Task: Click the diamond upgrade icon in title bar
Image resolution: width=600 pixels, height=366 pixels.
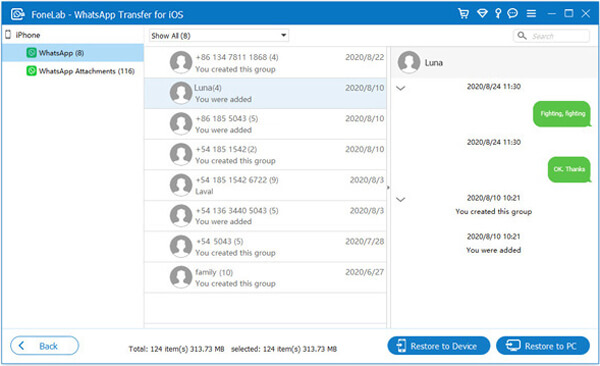Action: (482, 14)
